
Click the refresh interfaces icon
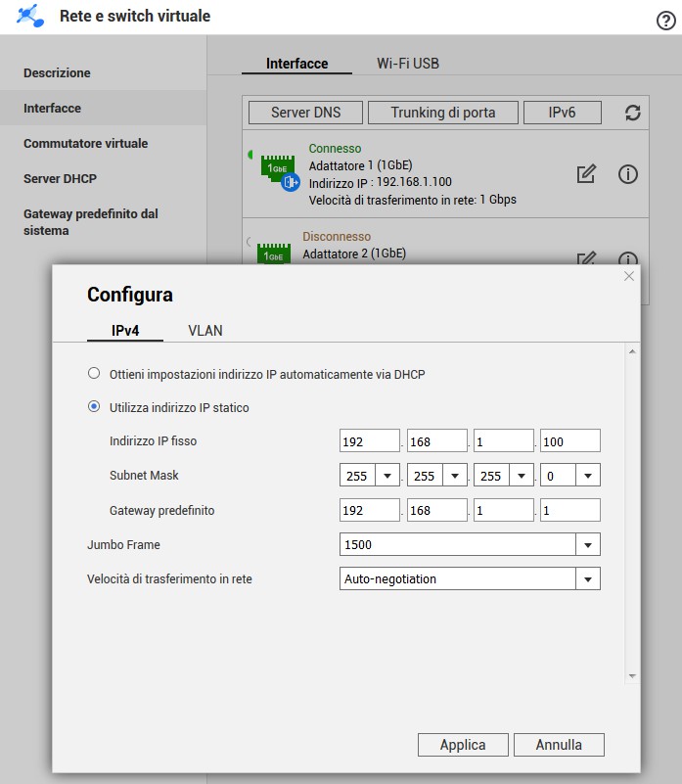(632, 113)
